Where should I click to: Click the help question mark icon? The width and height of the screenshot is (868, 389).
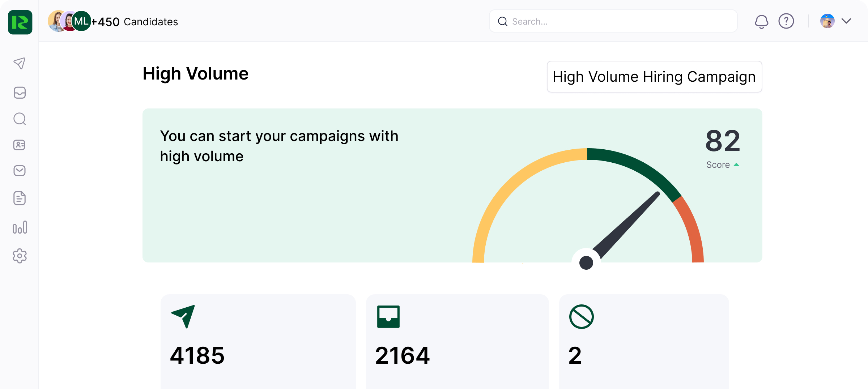tap(786, 21)
